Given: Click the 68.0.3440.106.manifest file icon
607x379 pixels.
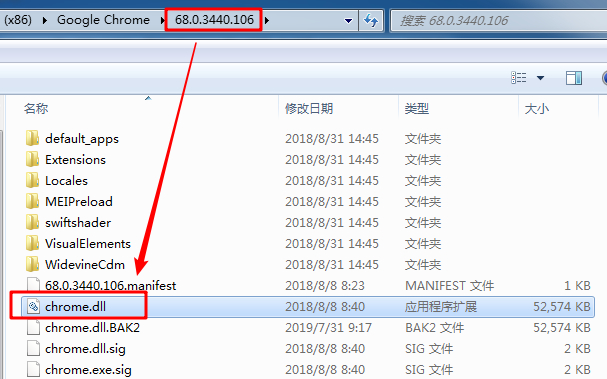Looking at the screenshot, I should pyautogui.click(x=33, y=285).
